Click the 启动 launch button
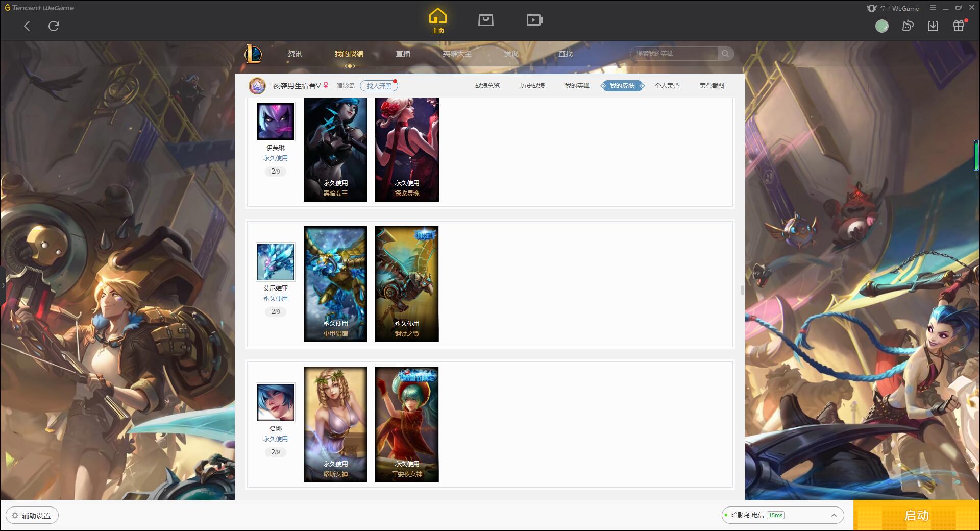This screenshot has width=980, height=531. click(917, 516)
